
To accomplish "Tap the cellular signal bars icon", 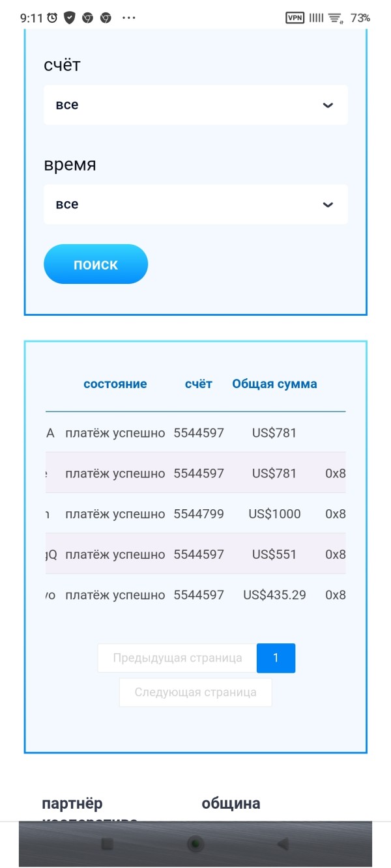I will pyautogui.click(x=316, y=18).
